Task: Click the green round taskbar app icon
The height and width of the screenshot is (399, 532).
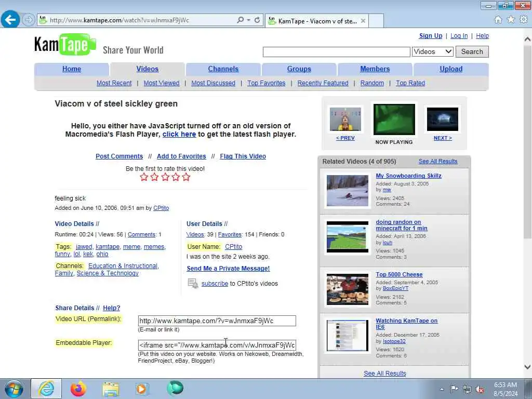Action: point(175,388)
